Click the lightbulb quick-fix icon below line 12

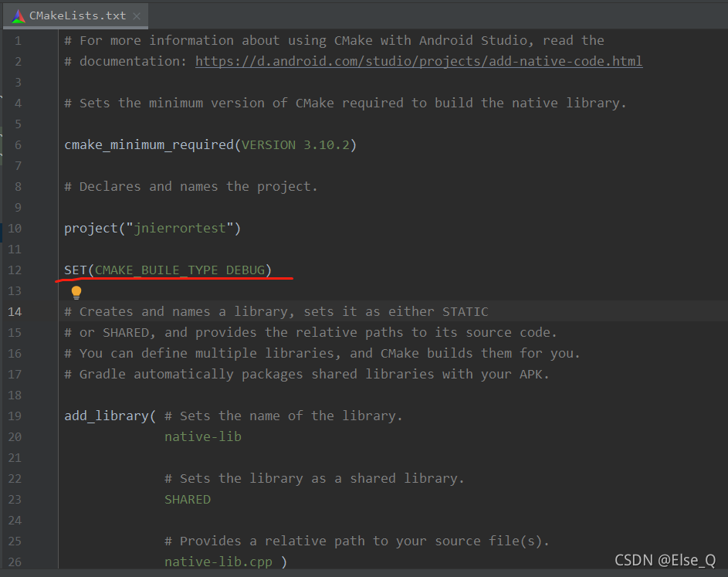(x=76, y=292)
